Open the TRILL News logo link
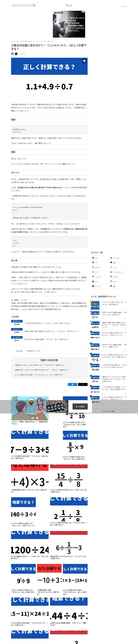138x644 pixels. pos(69,5)
